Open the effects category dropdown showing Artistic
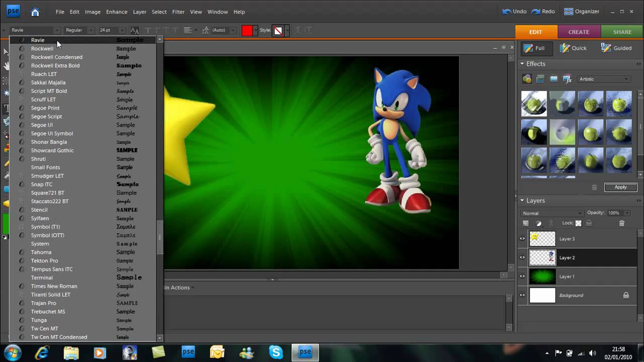Screen dimensions: 644x362 [604, 79]
